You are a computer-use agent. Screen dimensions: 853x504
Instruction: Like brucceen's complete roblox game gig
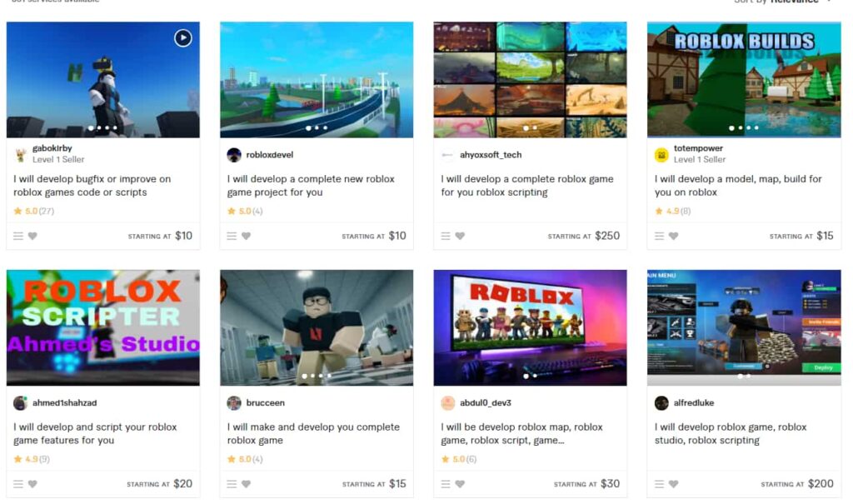click(246, 484)
